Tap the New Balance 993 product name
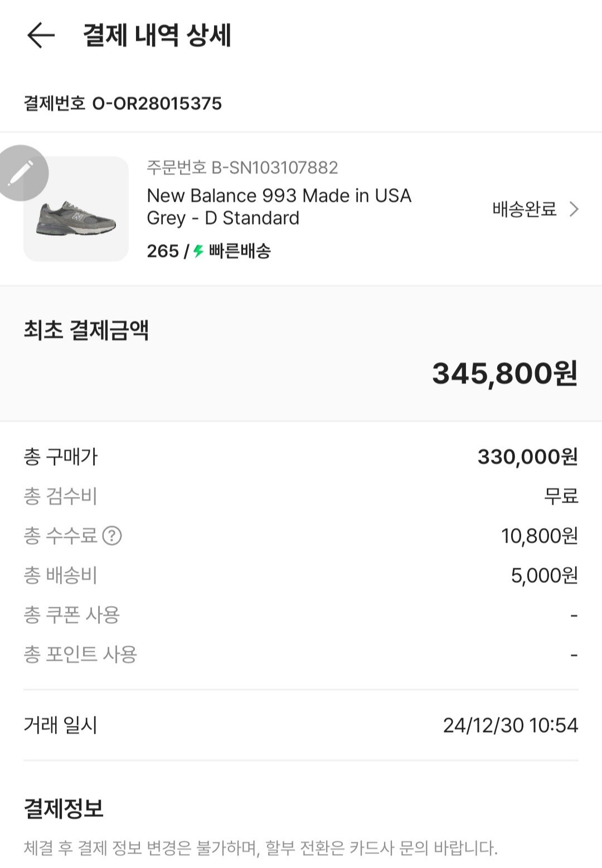The height and width of the screenshot is (868, 602). 279,207
